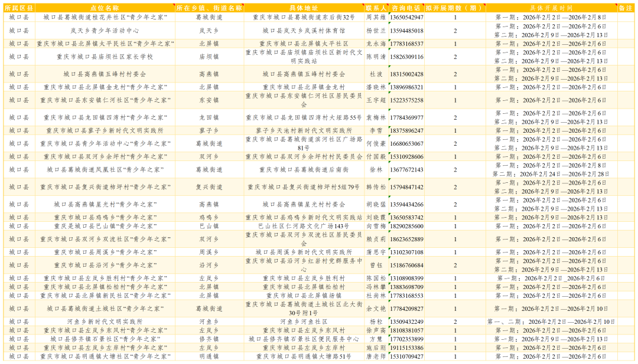Select contact name 韩传松

point(376,187)
